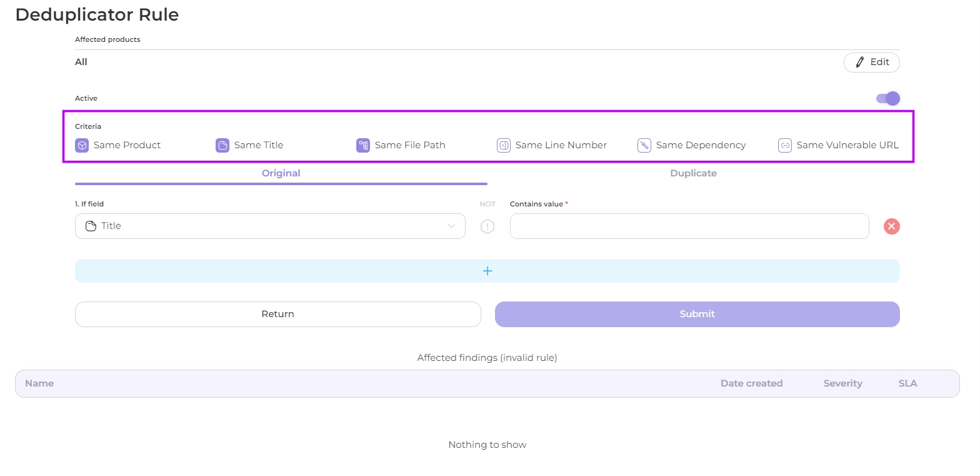Enable the Same Dependency criteria icon

coord(644,145)
